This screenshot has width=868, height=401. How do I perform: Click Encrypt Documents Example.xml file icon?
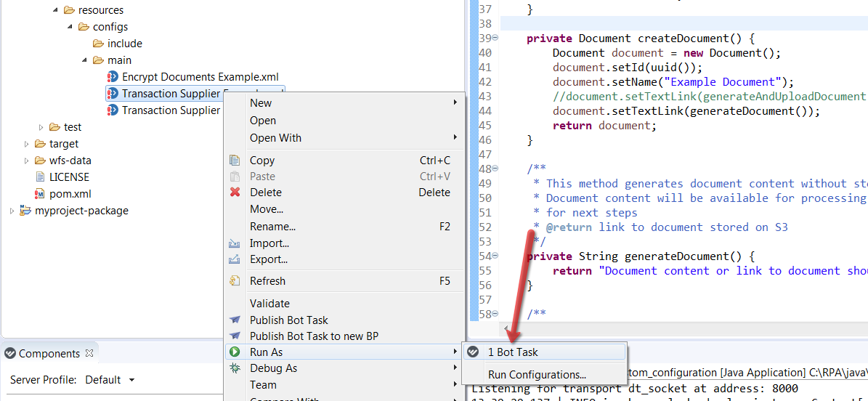113,76
